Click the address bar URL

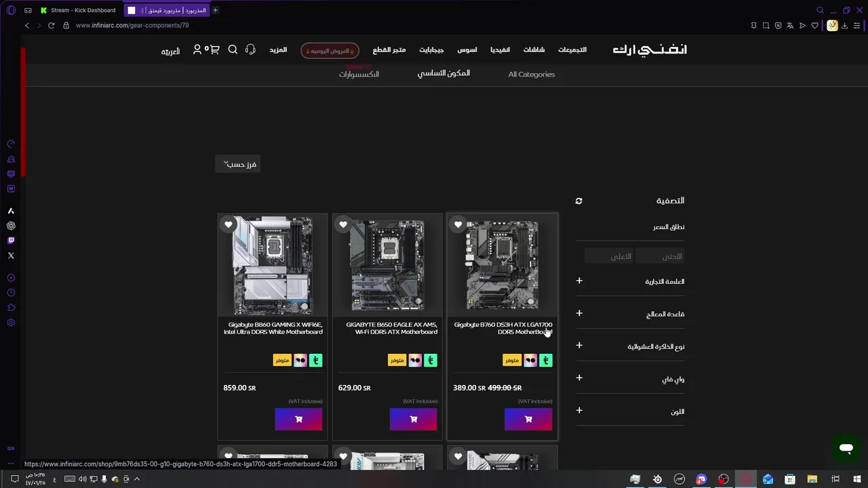click(132, 25)
